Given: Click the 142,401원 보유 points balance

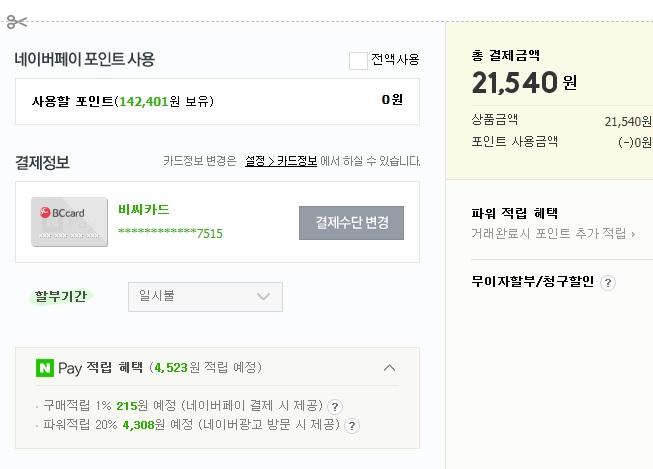Looking at the screenshot, I should (165, 101).
